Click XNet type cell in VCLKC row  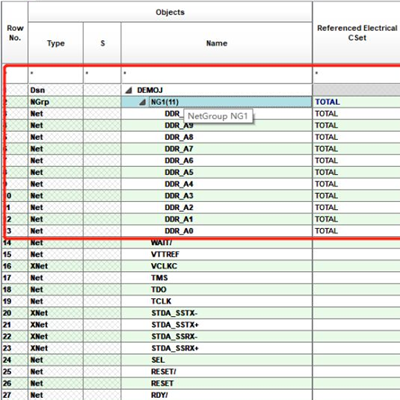[x=56, y=266]
